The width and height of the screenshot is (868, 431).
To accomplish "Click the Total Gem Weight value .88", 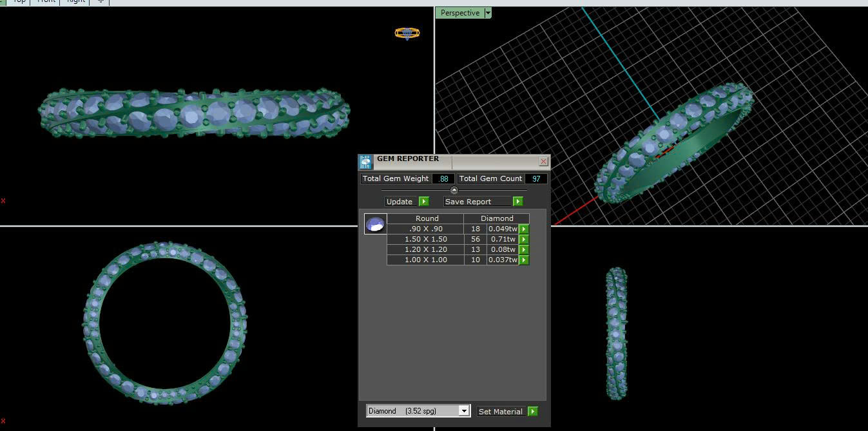I will point(443,178).
